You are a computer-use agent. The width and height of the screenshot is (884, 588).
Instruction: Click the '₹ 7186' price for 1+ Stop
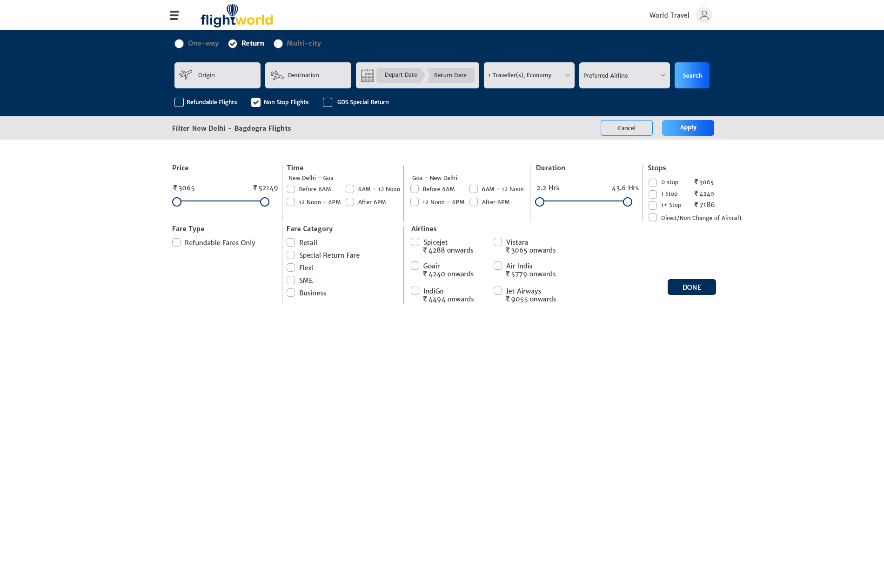[x=704, y=205]
